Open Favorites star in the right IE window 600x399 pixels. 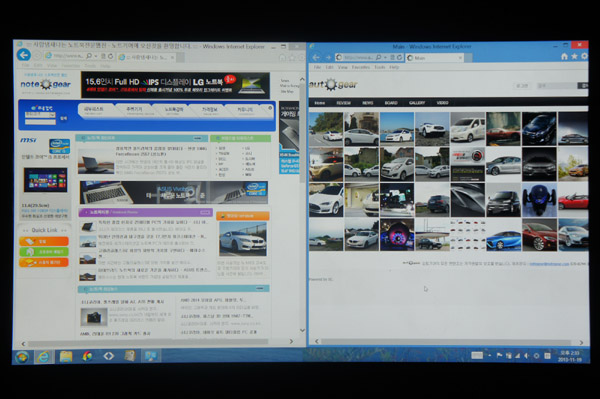point(574,57)
